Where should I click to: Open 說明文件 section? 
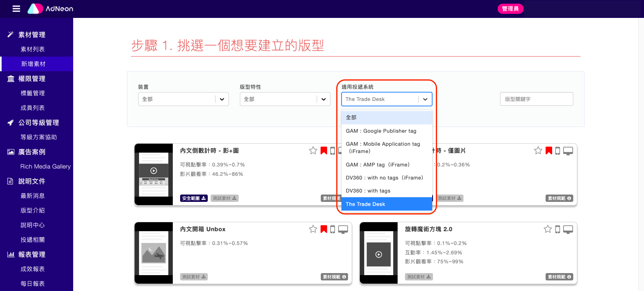point(32,181)
